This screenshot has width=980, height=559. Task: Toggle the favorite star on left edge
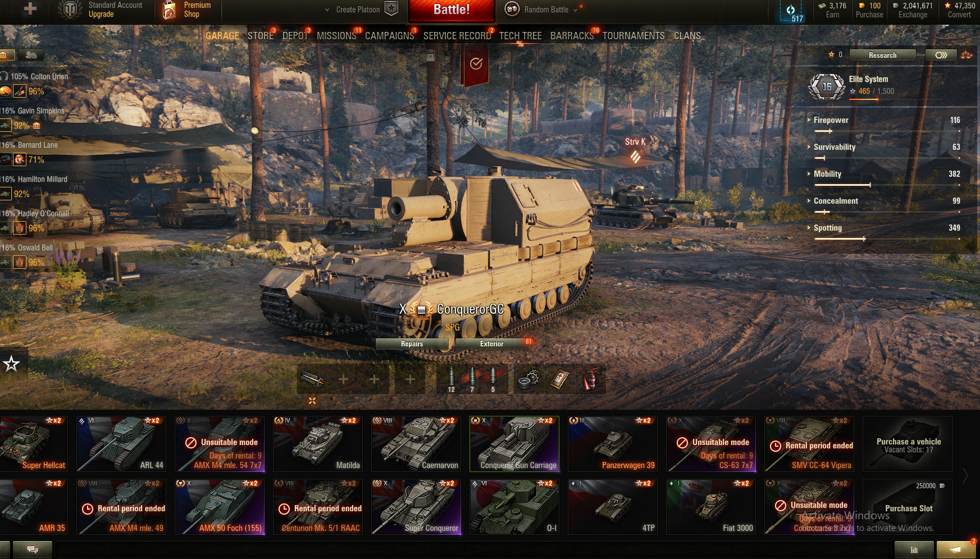pos(11,364)
